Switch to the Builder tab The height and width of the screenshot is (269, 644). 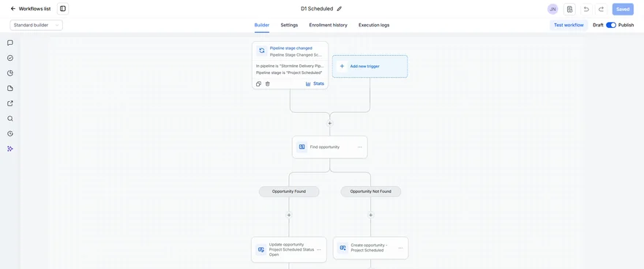(x=262, y=25)
